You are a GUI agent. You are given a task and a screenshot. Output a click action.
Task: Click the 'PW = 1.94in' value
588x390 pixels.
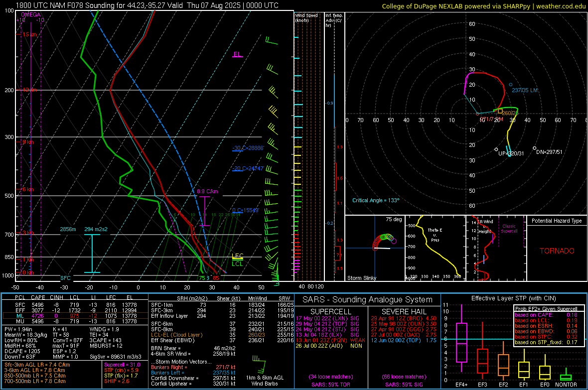(x=19, y=329)
